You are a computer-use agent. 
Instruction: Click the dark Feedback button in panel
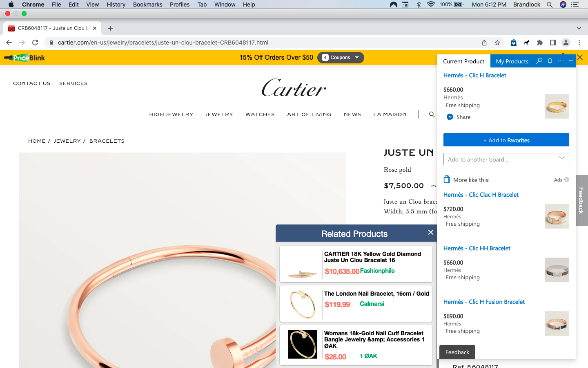(457, 352)
